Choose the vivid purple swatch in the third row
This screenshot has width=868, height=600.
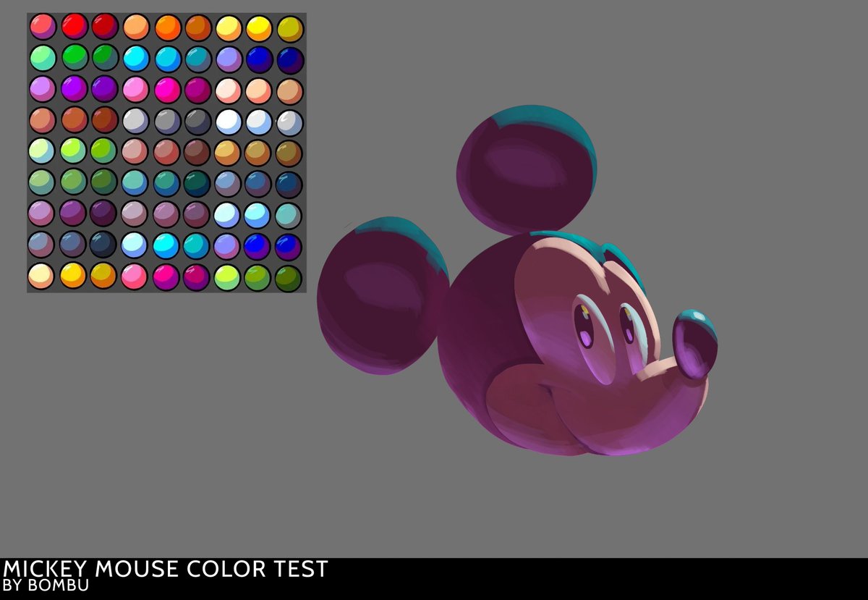click(x=74, y=89)
